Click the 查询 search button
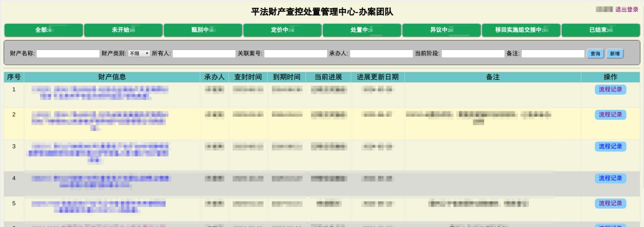The image size is (644, 227). (x=595, y=54)
